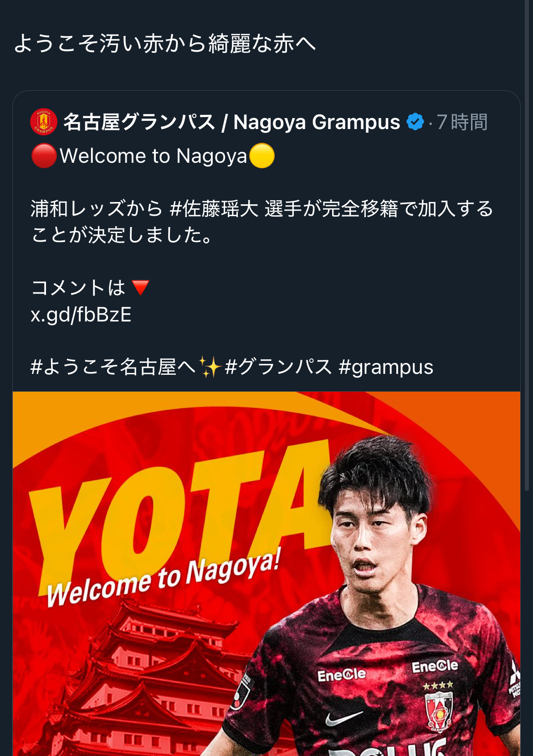The height and width of the screenshot is (756, 533).
Task: Open the Nagoya Grampus profile avatar
Action: 43,122
